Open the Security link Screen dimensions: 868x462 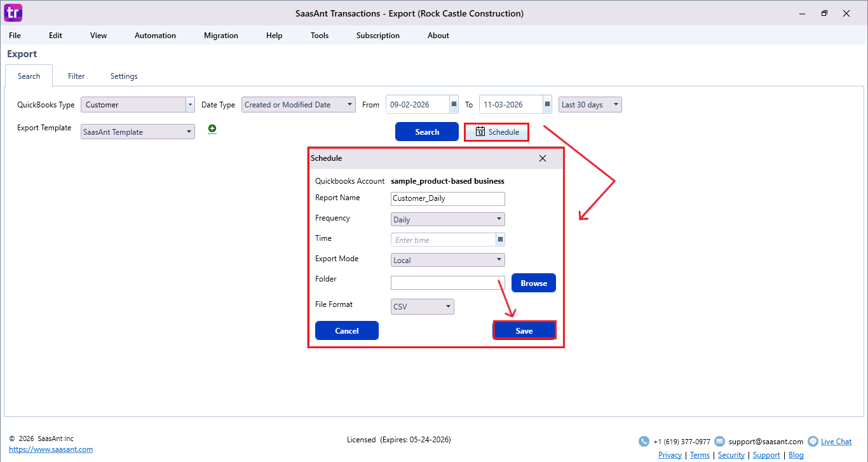731,455
